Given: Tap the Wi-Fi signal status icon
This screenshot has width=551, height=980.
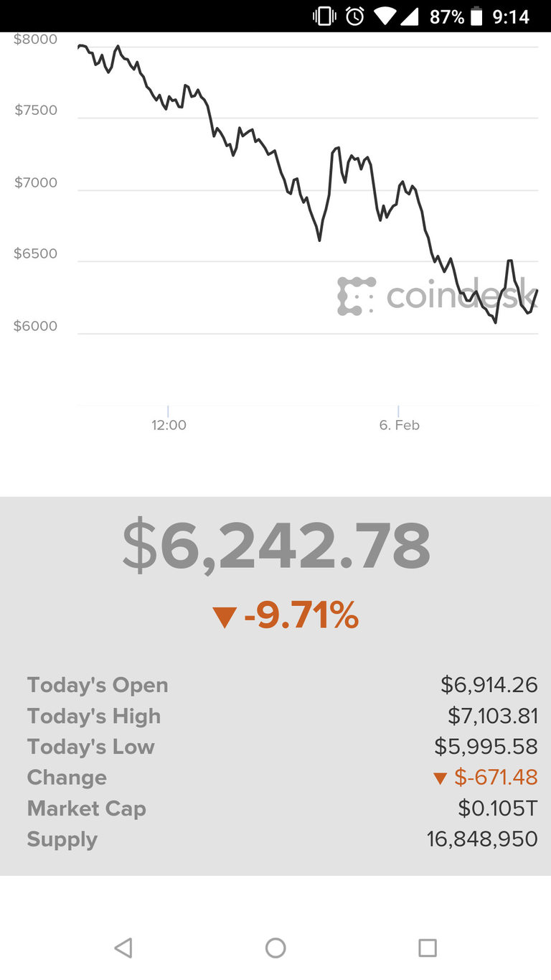Looking at the screenshot, I should (x=384, y=16).
